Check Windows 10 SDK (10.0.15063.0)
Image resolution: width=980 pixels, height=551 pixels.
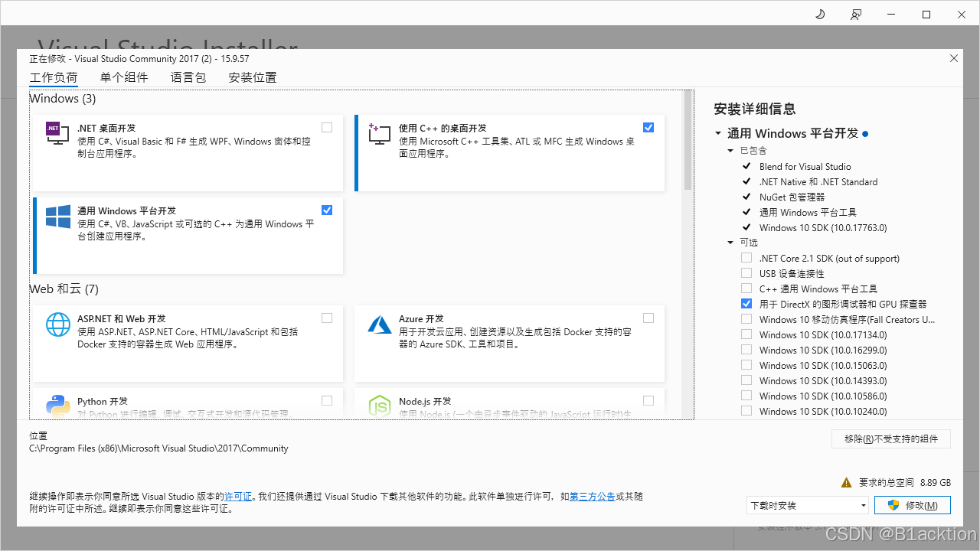pos(746,365)
